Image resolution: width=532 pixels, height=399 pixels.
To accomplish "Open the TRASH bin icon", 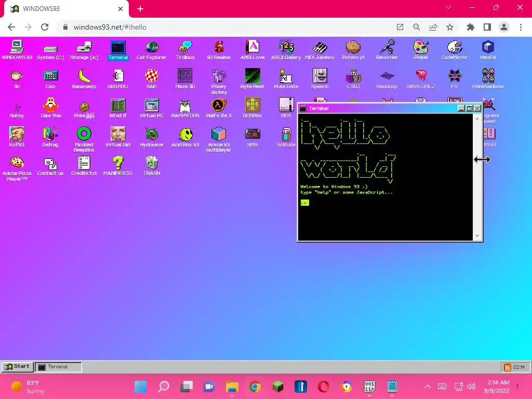I will pos(151,166).
